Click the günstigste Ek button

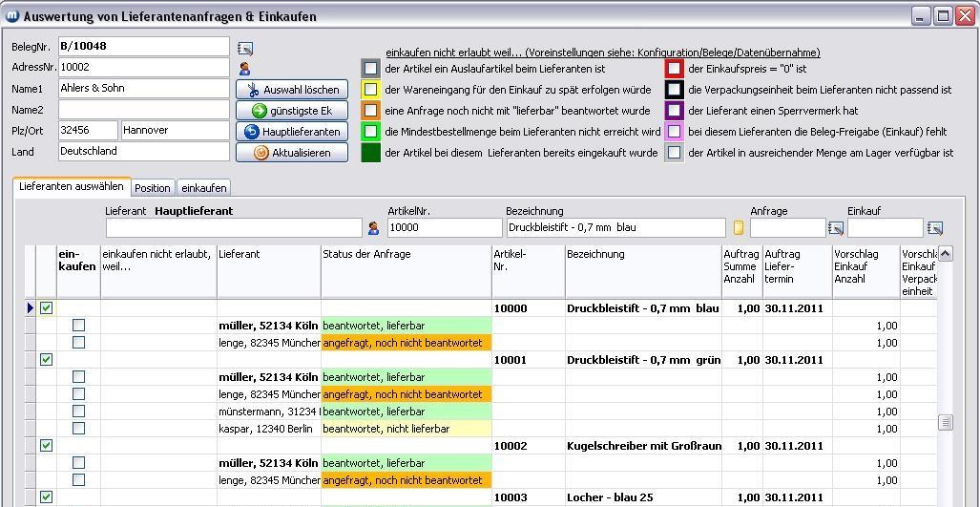[292, 111]
